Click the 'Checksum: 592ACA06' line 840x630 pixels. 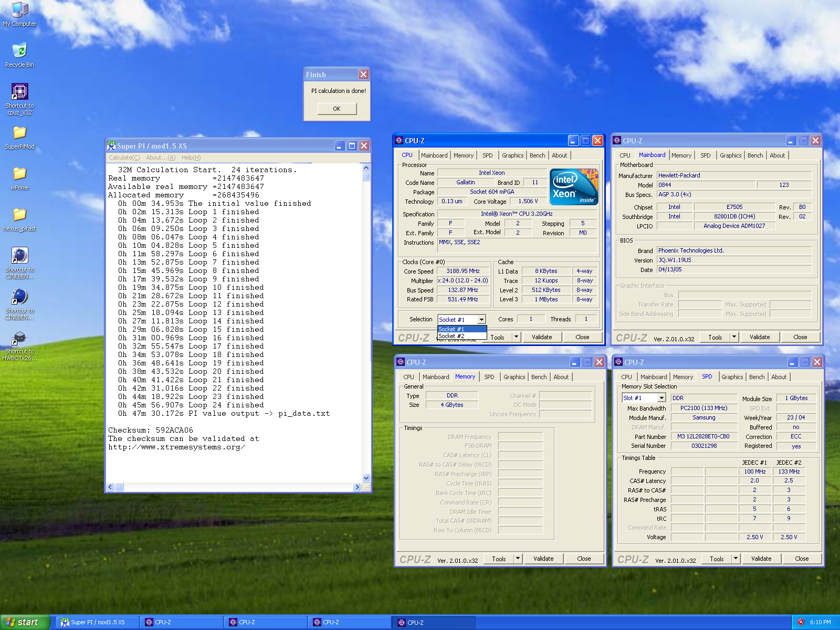pos(151,430)
